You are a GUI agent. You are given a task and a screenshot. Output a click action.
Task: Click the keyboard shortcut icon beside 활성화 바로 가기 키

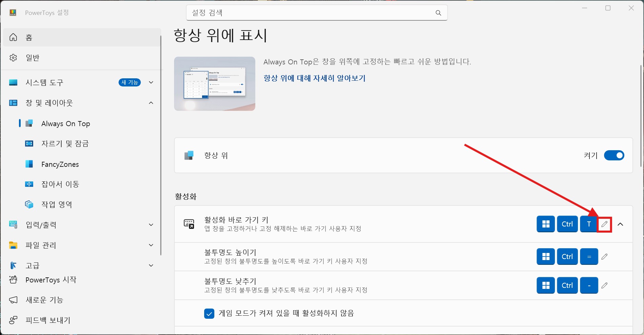pos(189,224)
